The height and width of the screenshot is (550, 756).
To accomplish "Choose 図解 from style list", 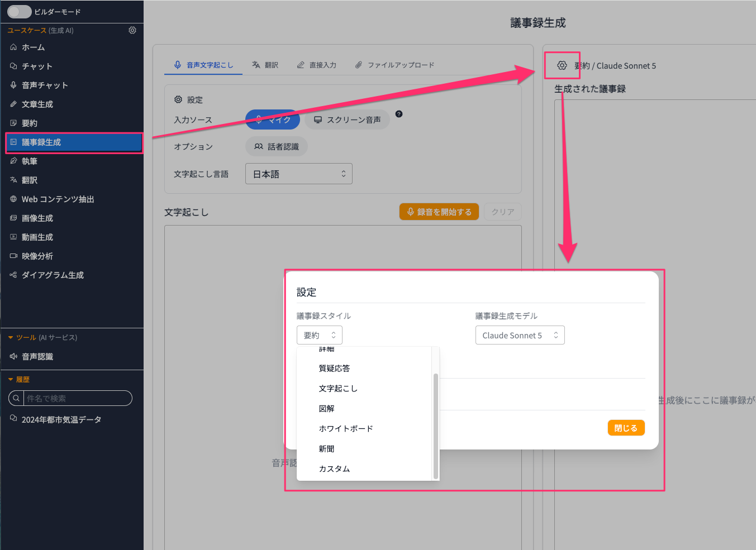I will [x=365, y=409].
